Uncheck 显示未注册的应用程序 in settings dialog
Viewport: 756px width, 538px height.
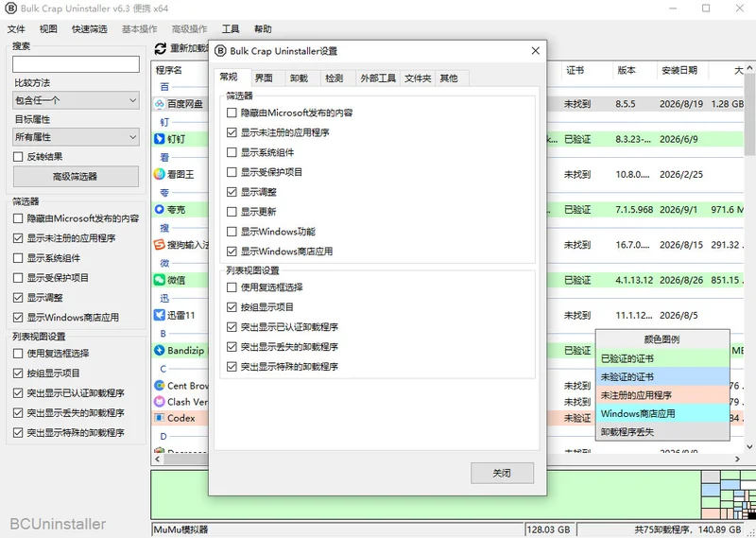(232, 132)
